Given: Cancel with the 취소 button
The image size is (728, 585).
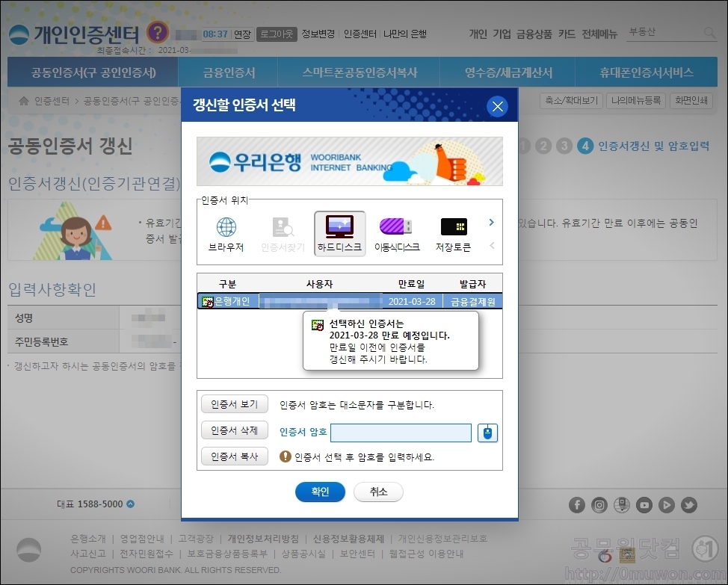Looking at the screenshot, I should point(378,492).
